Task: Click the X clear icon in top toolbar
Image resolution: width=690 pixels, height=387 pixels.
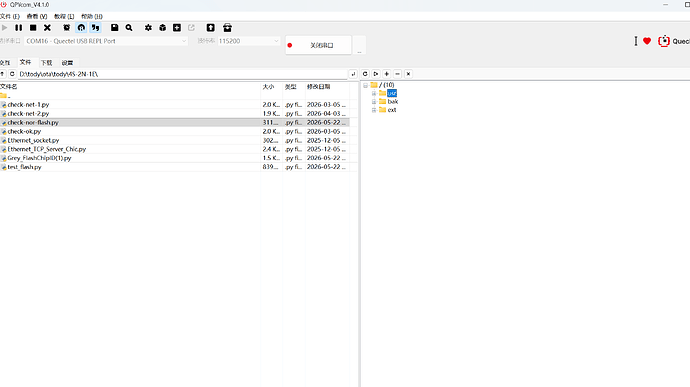Action: point(48,28)
